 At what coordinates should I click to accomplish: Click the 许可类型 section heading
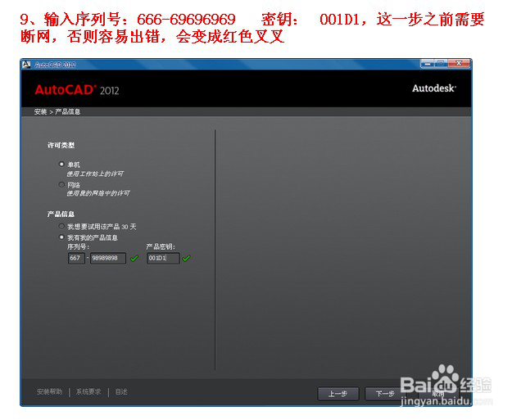pyautogui.click(x=61, y=145)
